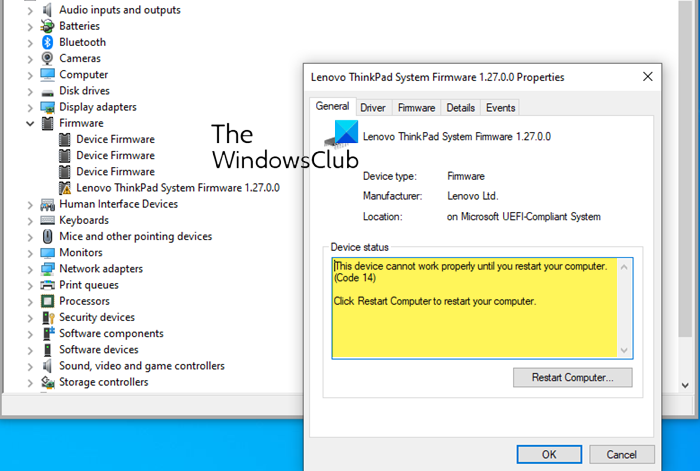
Task: Click the Monitors category icon
Action: point(47,253)
